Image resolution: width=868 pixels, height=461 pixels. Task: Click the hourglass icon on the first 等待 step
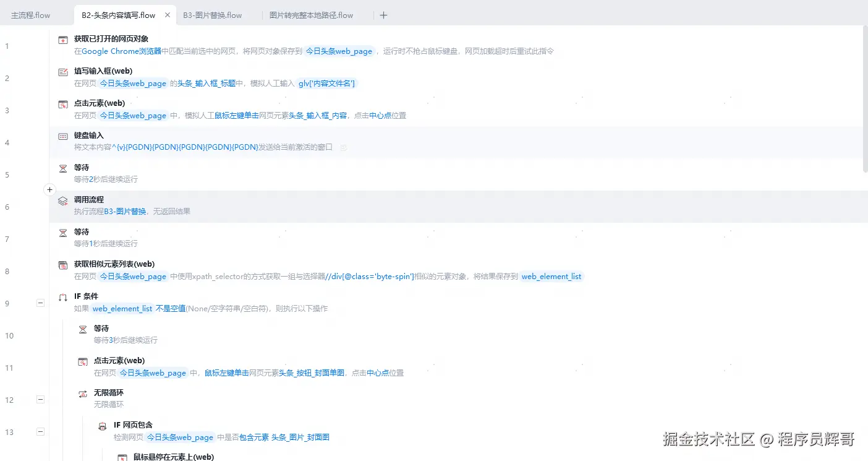tap(62, 168)
